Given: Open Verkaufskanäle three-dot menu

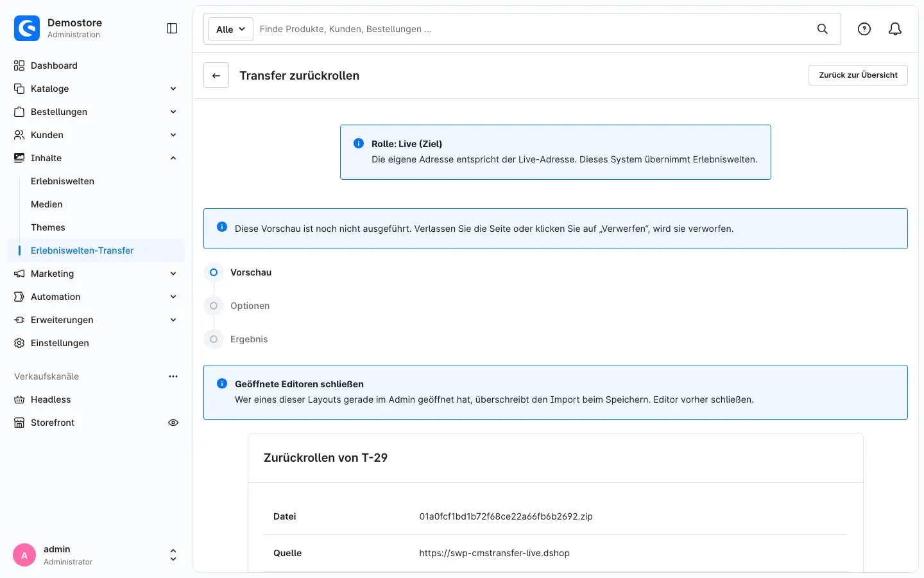Looking at the screenshot, I should tap(173, 376).
